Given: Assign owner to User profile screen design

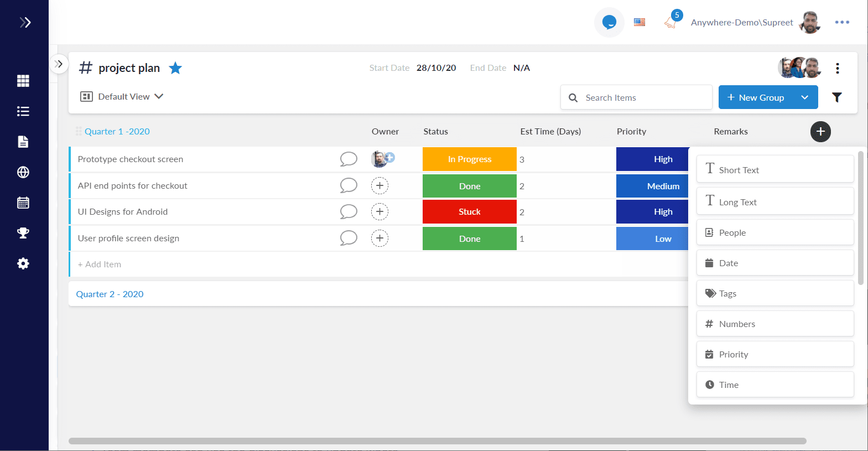Looking at the screenshot, I should click(x=380, y=238).
